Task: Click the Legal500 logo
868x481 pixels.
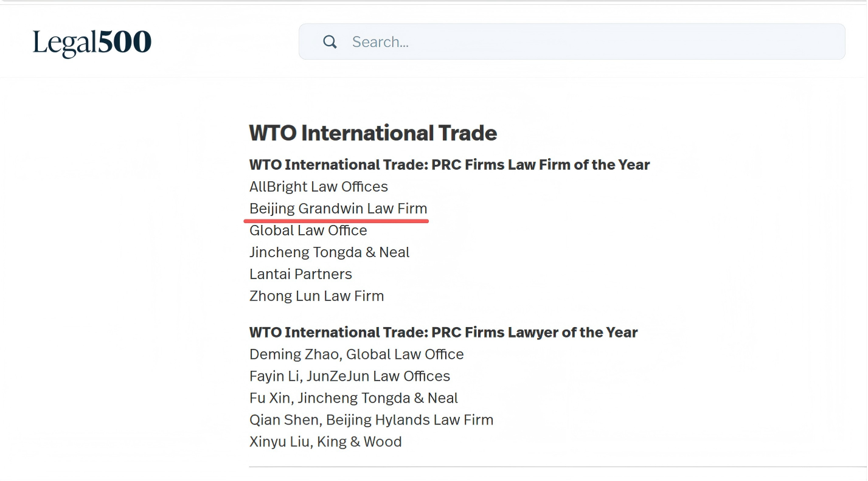Action: point(92,43)
